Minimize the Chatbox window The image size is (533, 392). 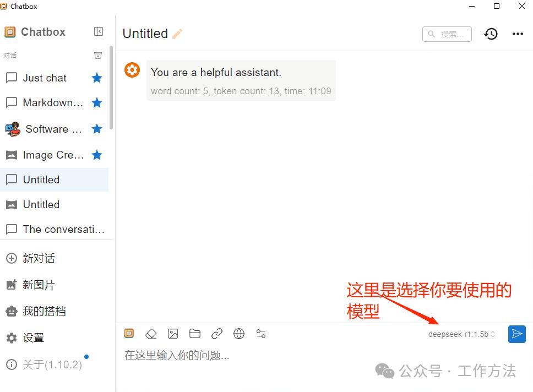pos(472,6)
